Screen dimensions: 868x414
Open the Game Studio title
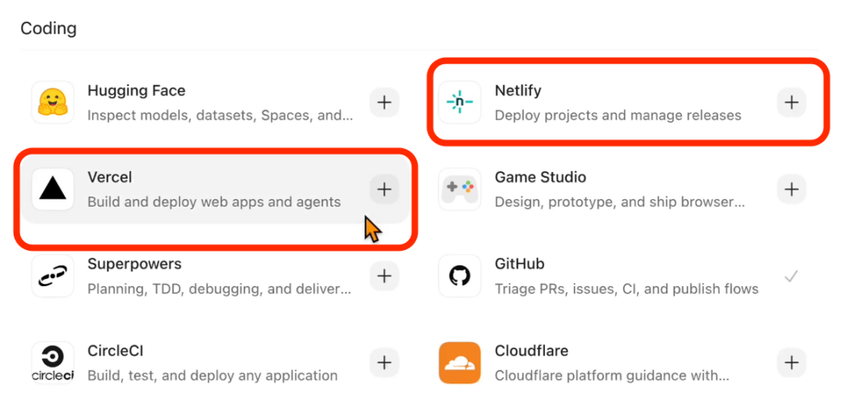[540, 177]
